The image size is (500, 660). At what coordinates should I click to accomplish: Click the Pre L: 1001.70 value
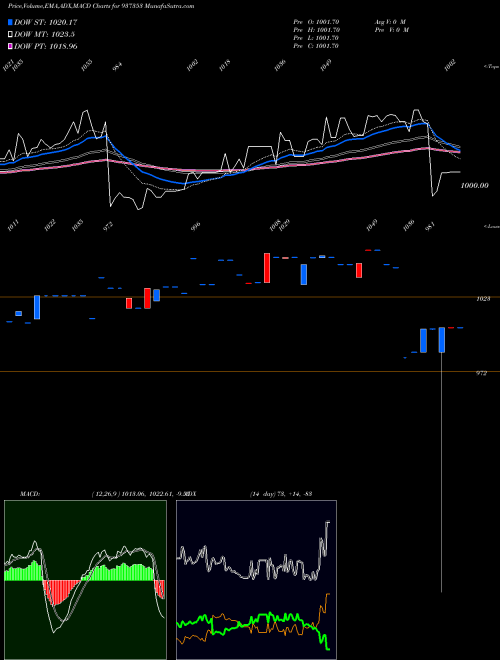[316, 38]
